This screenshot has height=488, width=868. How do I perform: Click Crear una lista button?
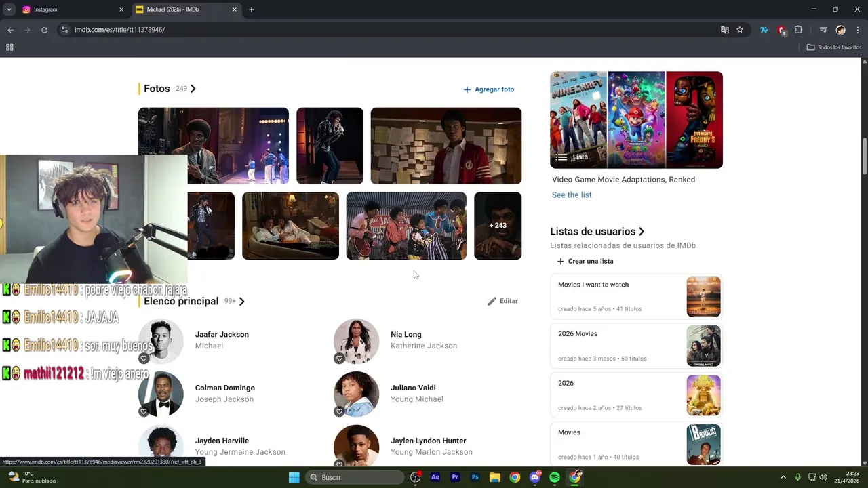point(585,261)
